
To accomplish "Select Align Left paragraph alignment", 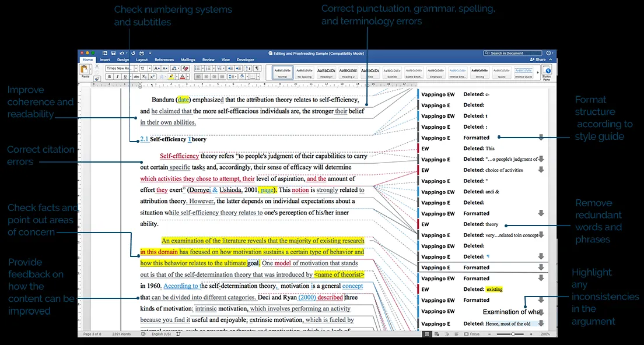I will tap(198, 77).
